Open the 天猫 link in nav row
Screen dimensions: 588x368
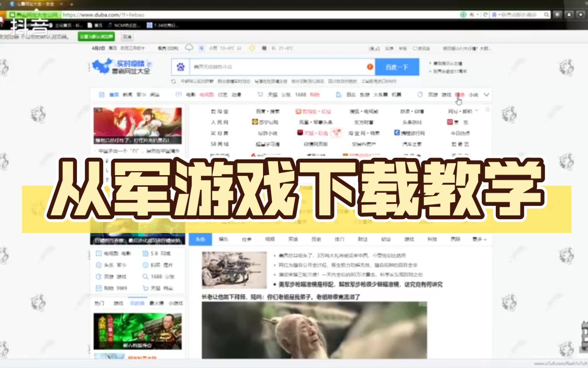coord(273,95)
